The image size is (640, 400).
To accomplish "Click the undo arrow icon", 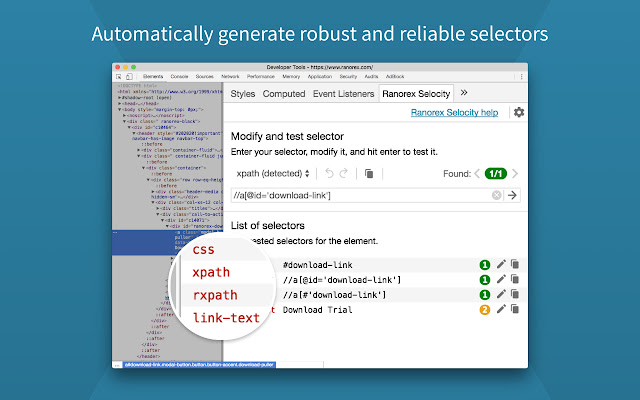I will [x=327, y=173].
